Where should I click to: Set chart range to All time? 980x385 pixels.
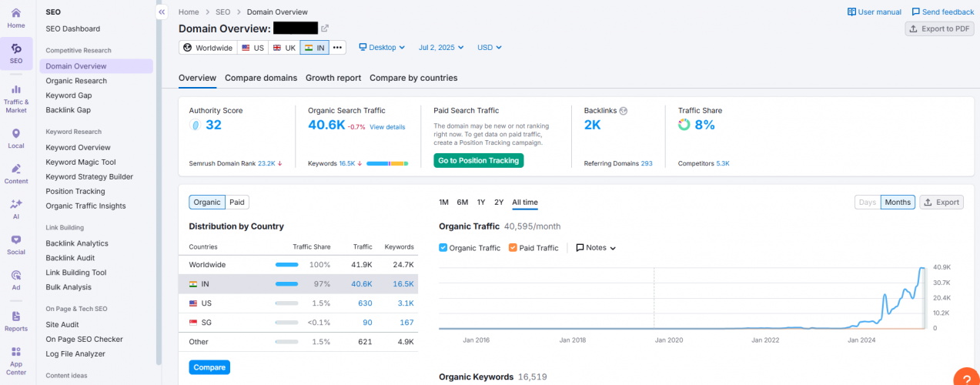click(x=525, y=203)
